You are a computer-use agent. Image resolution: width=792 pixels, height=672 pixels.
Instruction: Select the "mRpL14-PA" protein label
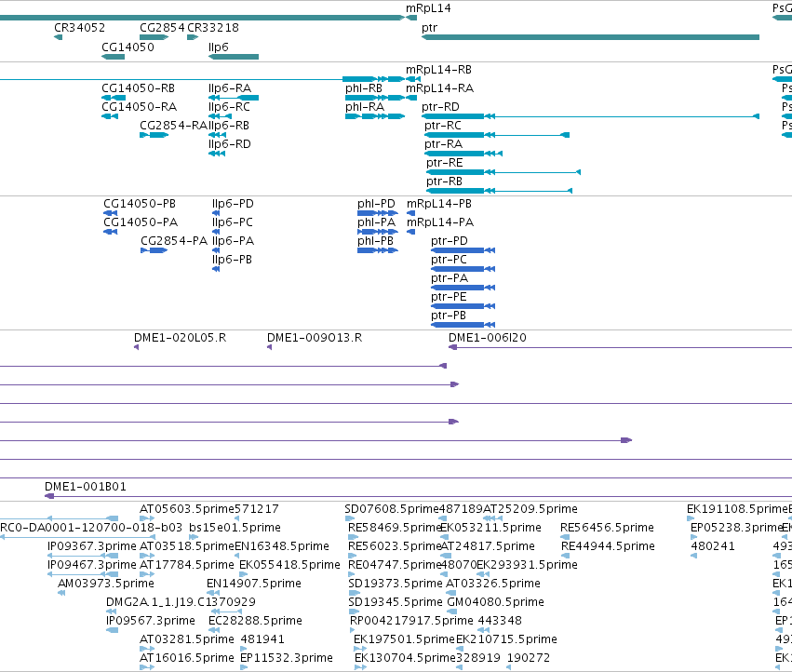[x=440, y=222]
